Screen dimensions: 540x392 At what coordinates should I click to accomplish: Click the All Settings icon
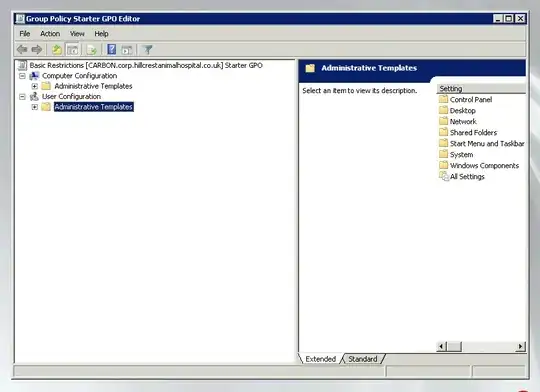point(444,176)
